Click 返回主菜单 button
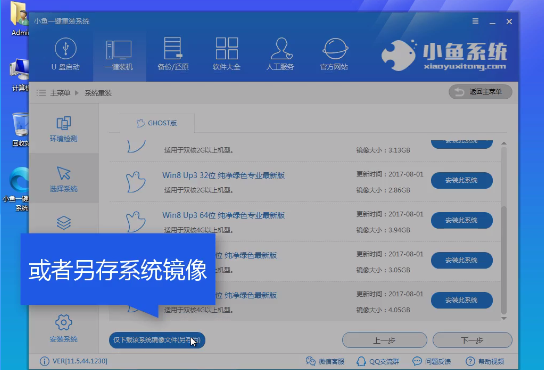 tap(480, 92)
